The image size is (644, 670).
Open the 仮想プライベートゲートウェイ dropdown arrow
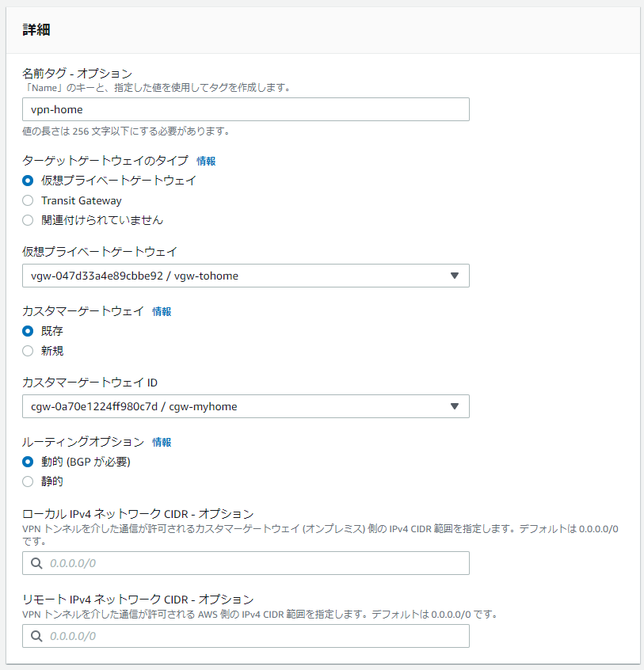(454, 276)
